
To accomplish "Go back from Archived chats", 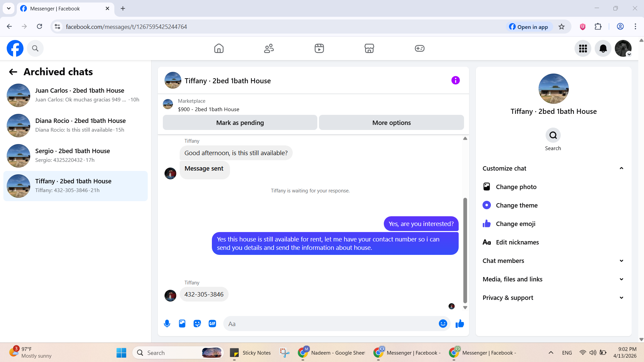I will coord(13,72).
